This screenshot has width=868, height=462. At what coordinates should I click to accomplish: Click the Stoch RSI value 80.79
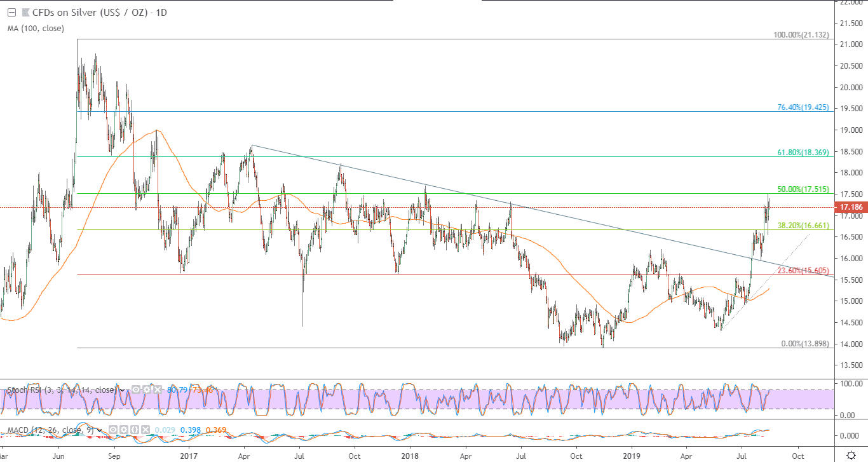point(176,390)
